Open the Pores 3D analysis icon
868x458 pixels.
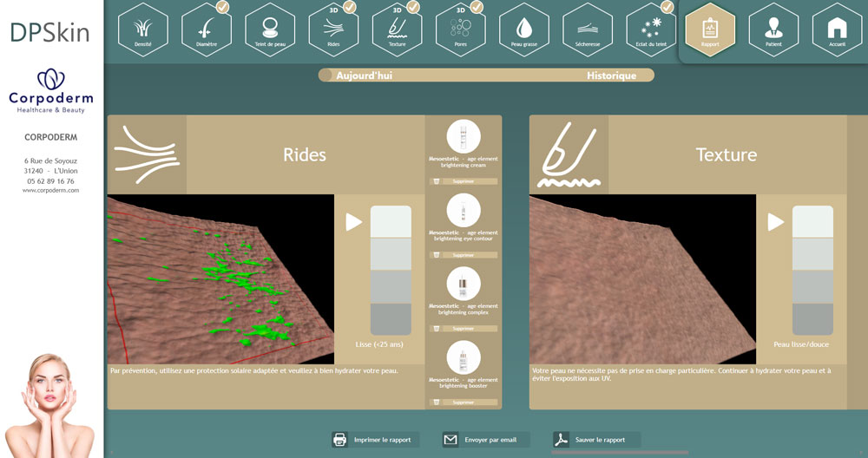[x=460, y=29]
